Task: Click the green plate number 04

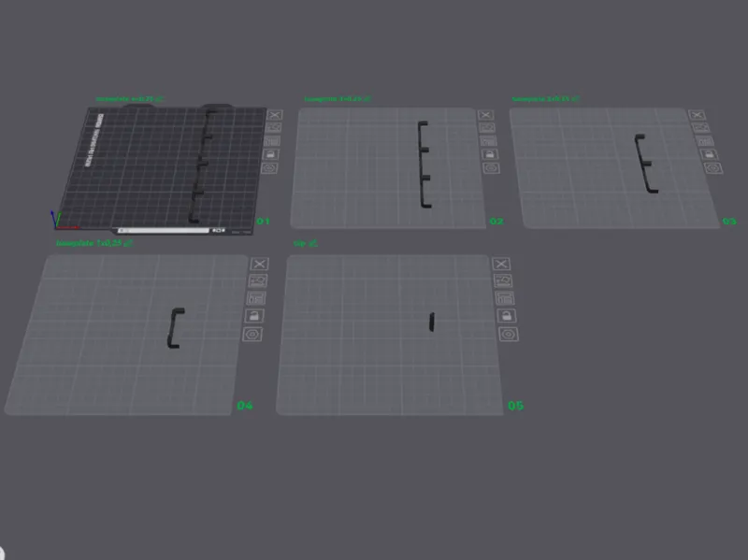Action: click(x=245, y=406)
